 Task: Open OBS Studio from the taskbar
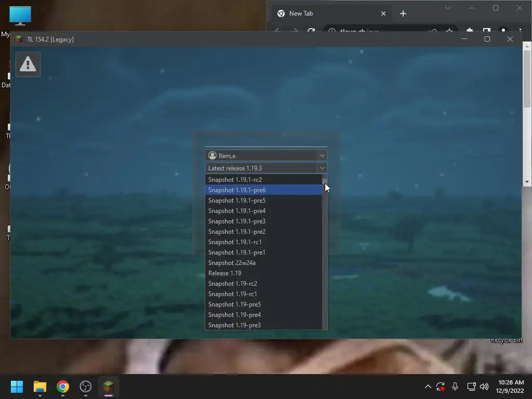pyautogui.click(x=86, y=387)
